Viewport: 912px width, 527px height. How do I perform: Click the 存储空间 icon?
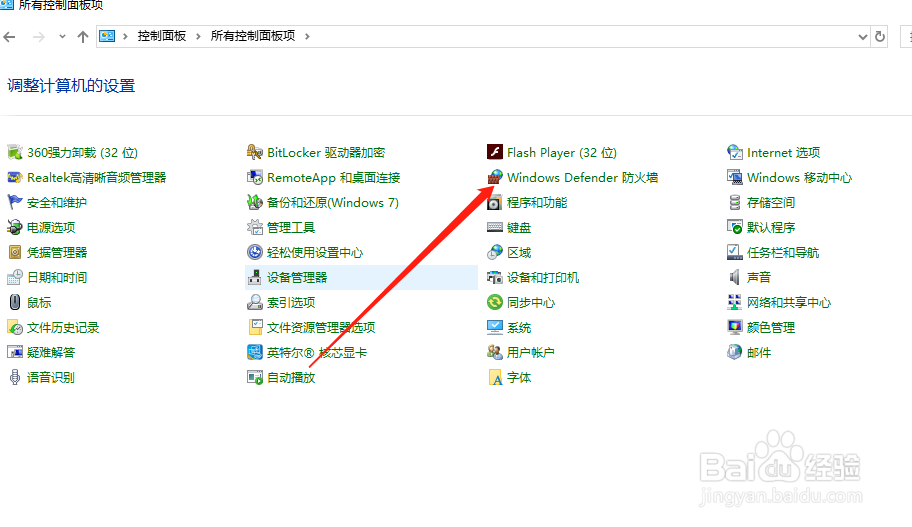point(735,202)
